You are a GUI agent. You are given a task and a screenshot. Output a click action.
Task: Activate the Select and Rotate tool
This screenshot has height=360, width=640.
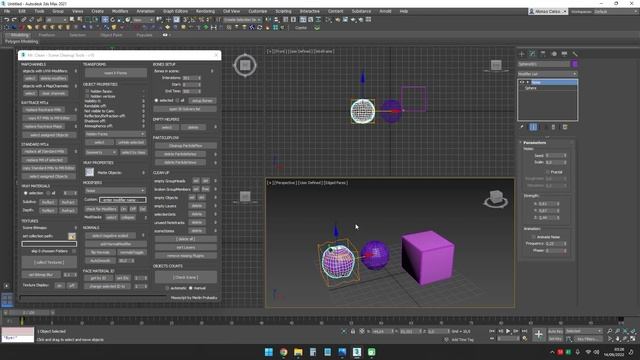point(113,20)
